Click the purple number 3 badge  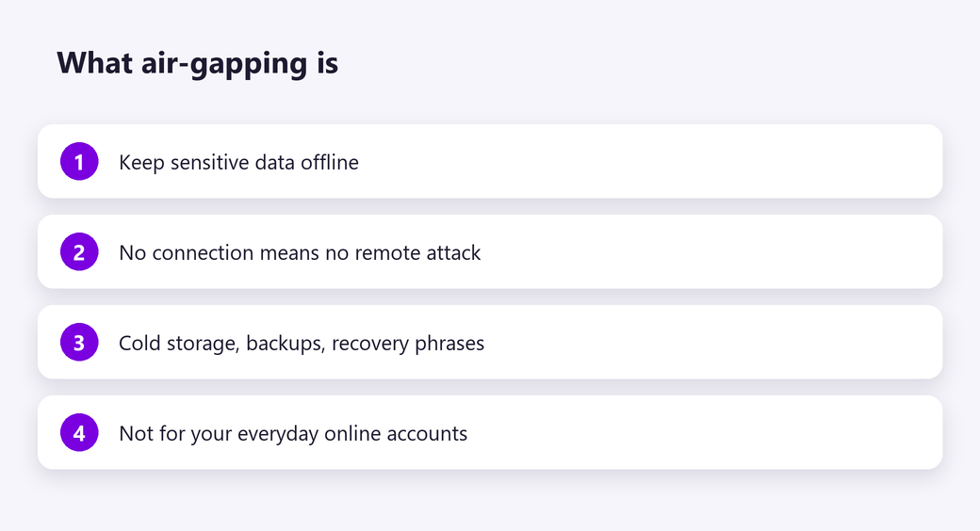[x=79, y=342]
